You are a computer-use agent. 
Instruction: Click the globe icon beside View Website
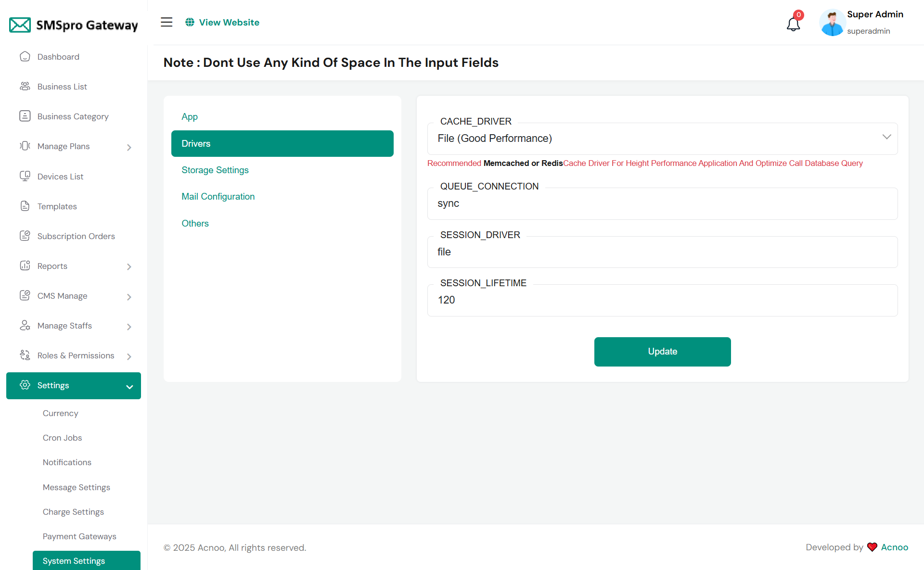[190, 22]
